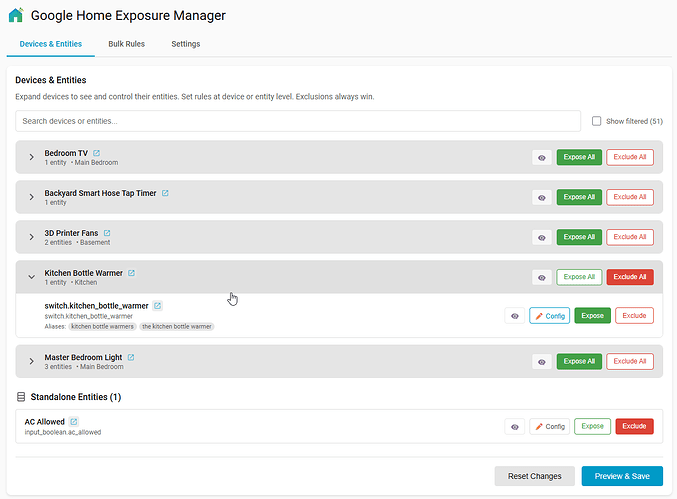Image resolution: width=677 pixels, height=499 pixels.
Task: Open external link icon beside Bedroom TV
Action: click(x=97, y=154)
